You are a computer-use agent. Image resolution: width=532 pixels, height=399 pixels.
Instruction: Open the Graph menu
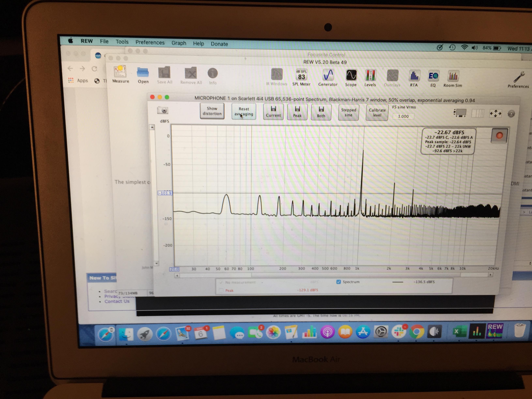pos(179,43)
